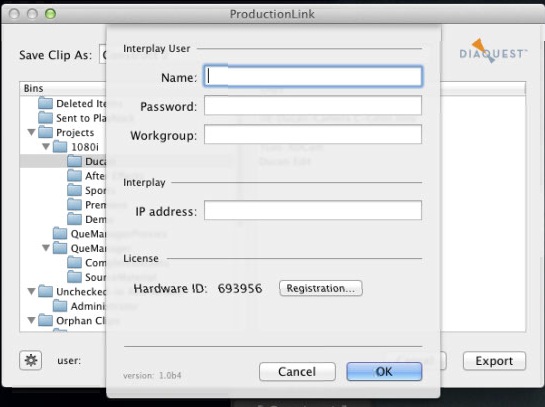Click the Diaquest logo
Screen dimensions: 545x407
click(x=493, y=51)
